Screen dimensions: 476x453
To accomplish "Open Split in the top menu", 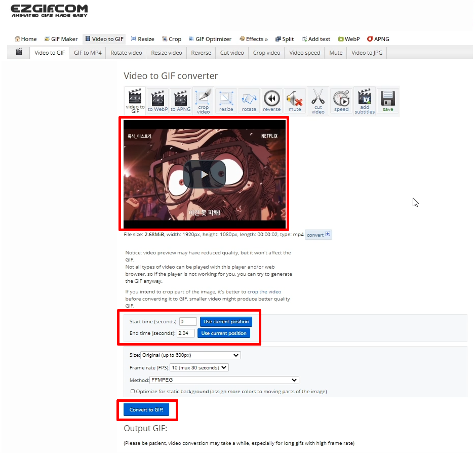I will [285, 39].
